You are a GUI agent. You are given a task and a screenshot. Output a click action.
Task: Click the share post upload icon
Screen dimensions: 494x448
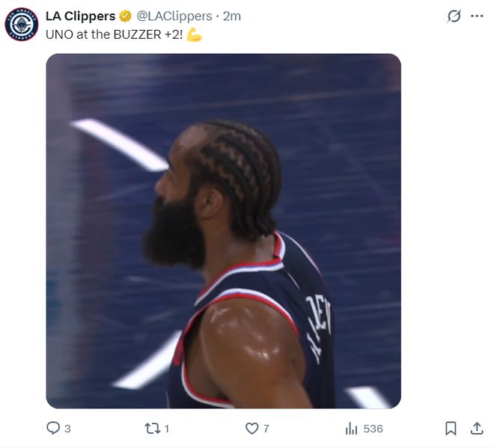tap(477, 429)
